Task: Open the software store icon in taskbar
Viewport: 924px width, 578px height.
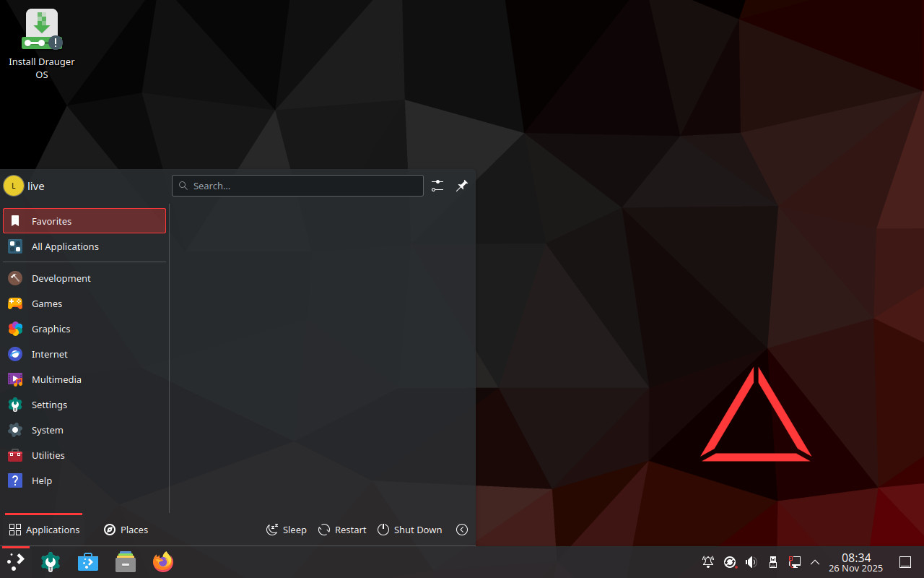Action: coord(88,562)
